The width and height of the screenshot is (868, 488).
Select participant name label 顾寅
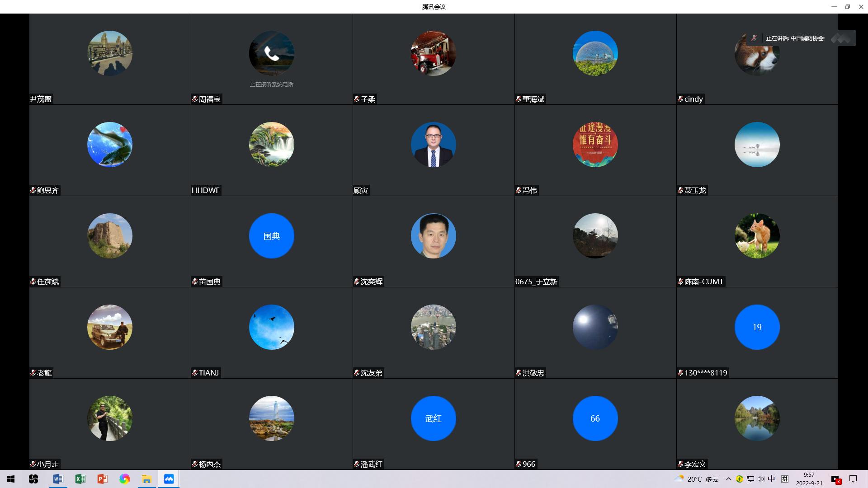point(361,190)
